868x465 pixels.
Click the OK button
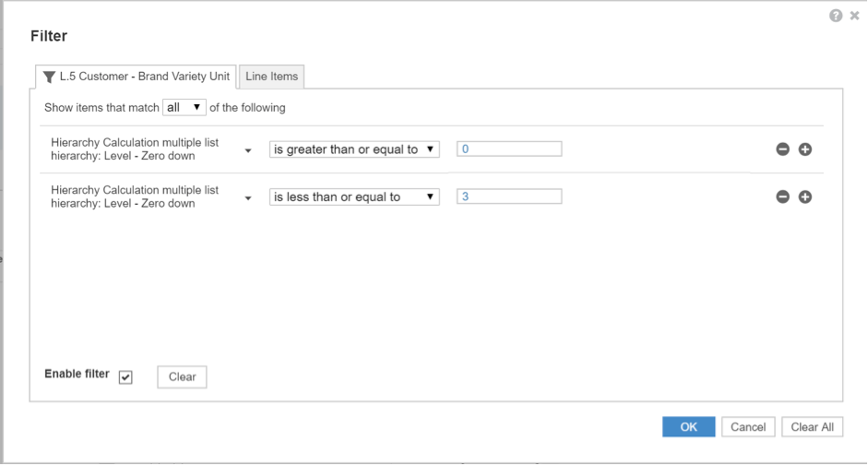pos(689,427)
